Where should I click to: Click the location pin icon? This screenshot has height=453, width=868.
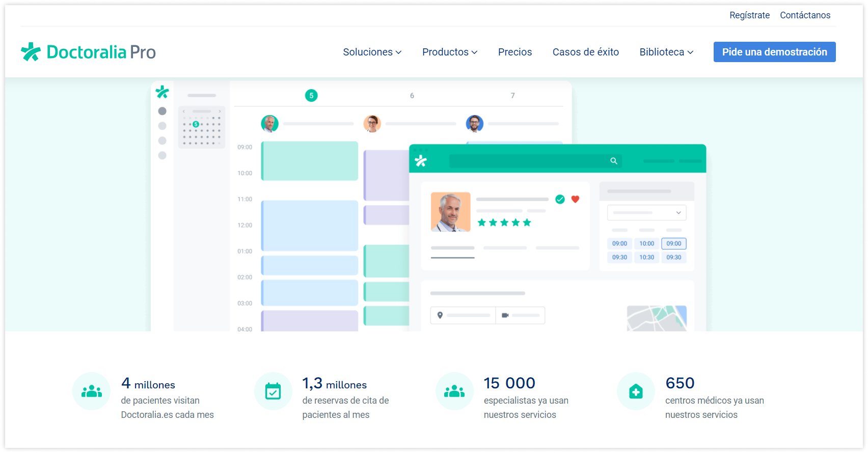click(440, 315)
